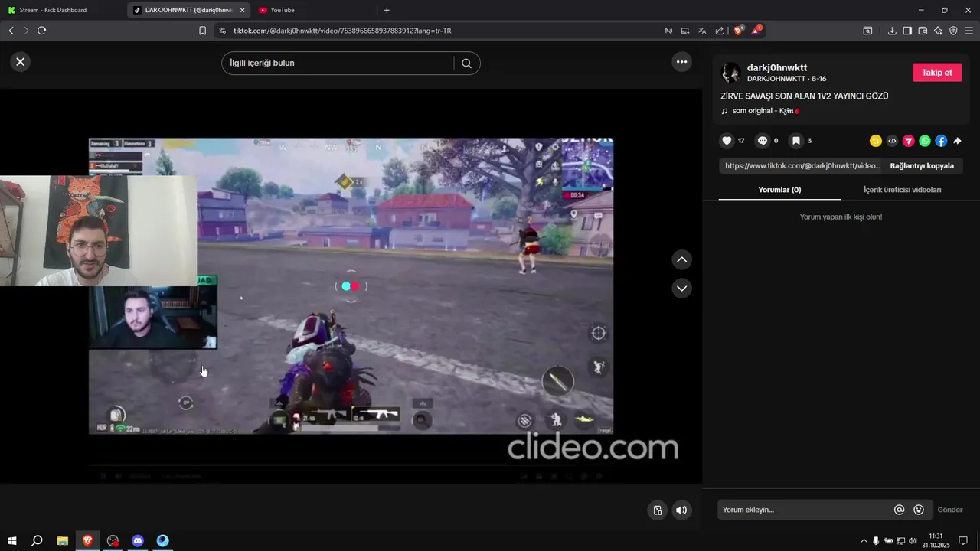Open the translate page icon
Image resolution: width=980 pixels, height=551 pixels.
click(x=702, y=31)
